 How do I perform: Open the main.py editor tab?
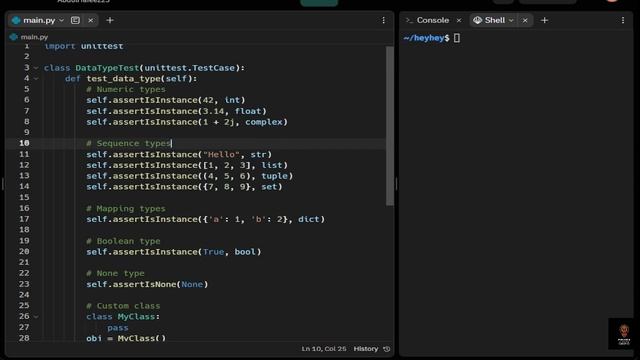39,20
